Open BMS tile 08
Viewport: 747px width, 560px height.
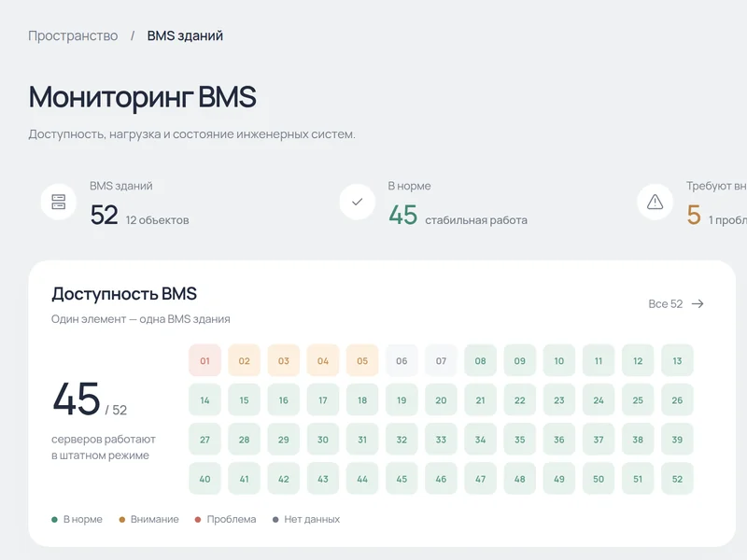point(480,360)
